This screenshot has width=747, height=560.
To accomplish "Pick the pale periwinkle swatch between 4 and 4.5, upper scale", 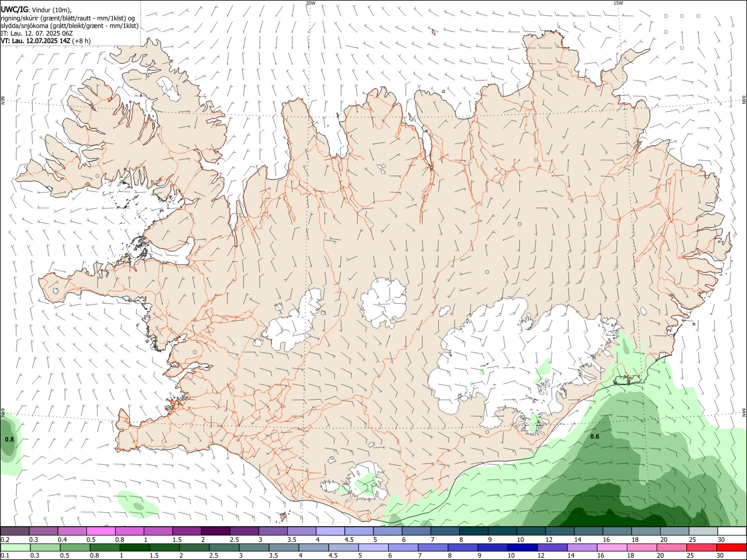I will pos(330,531).
